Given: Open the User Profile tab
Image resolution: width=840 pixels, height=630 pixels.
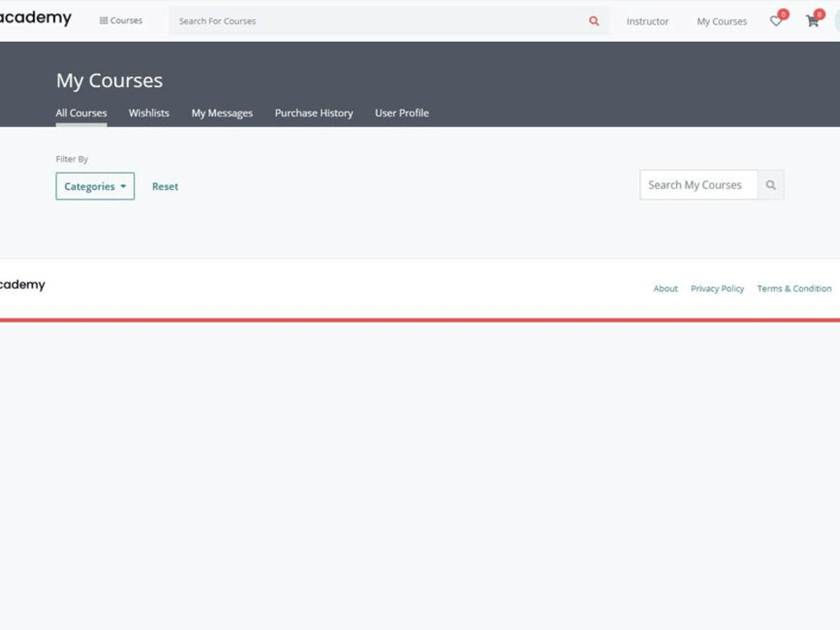Looking at the screenshot, I should tap(402, 113).
